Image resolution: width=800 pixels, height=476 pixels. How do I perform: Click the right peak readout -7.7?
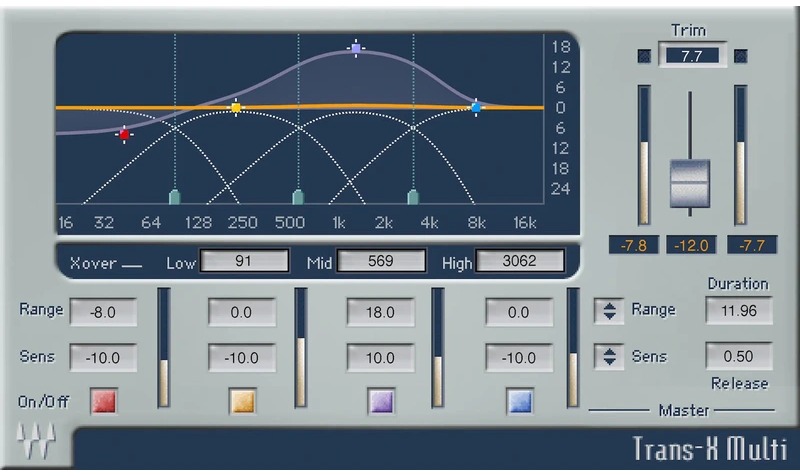(x=752, y=245)
